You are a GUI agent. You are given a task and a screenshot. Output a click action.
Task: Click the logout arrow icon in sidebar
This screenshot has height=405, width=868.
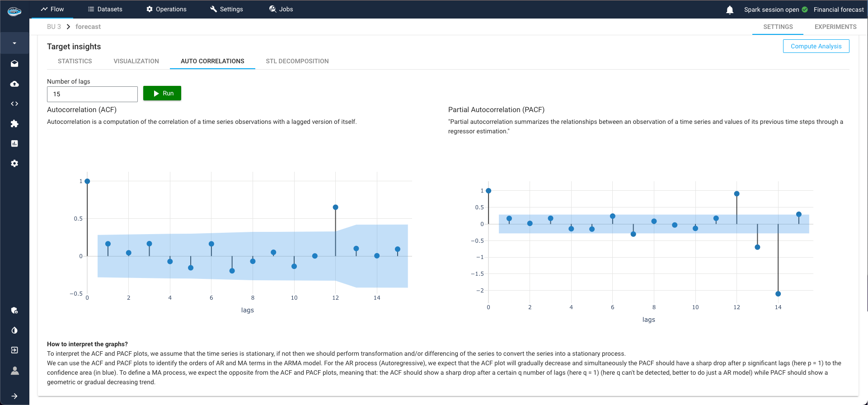tap(14, 350)
